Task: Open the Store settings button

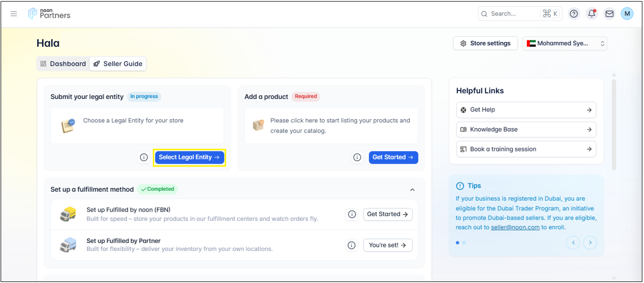Action: (485, 44)
